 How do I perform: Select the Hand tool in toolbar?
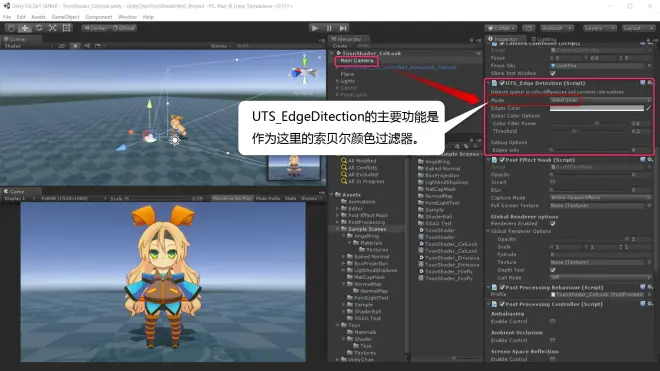[11, 28]
